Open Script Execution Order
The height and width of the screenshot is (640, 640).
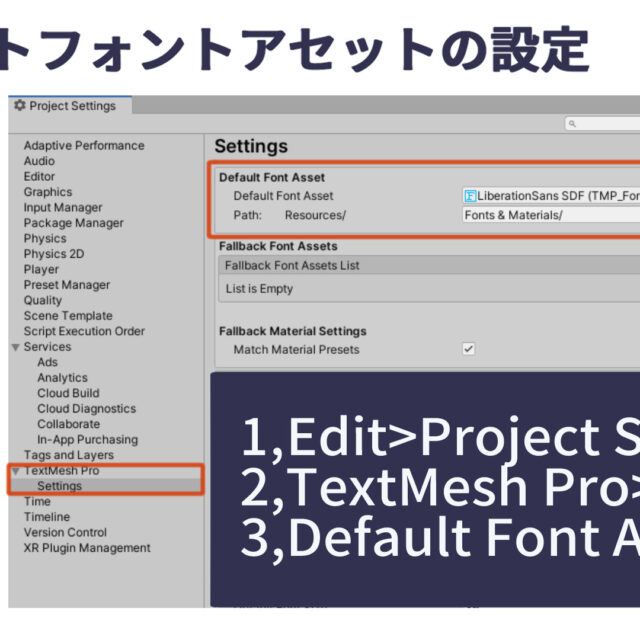(84, 331)
